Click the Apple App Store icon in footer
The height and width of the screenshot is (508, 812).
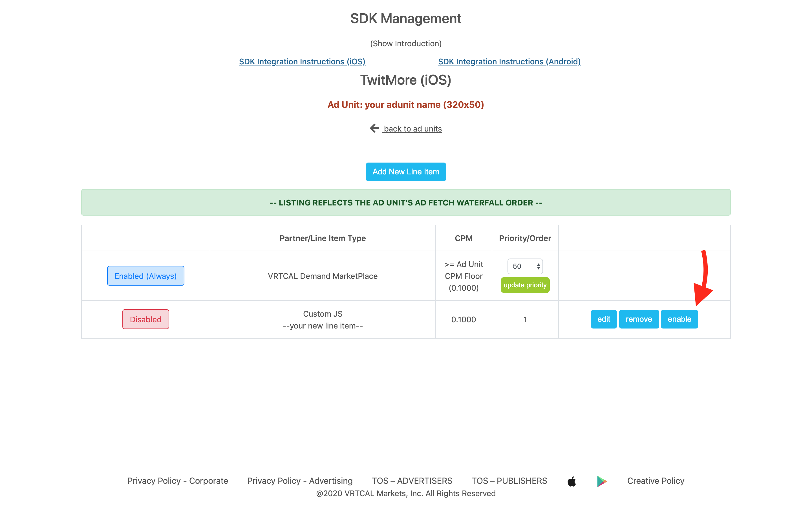(x=572, y=481)
